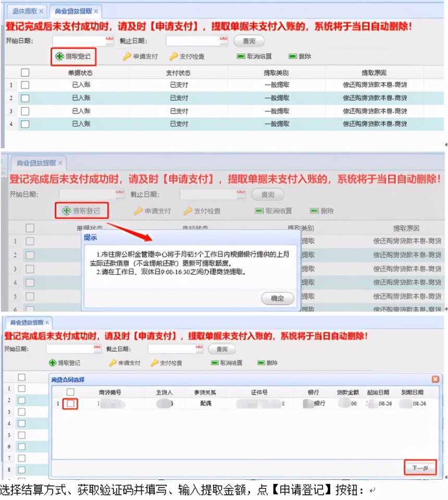
Task: Check the red-outlined checkbox in the contract dialog
Action: (71, 404)
